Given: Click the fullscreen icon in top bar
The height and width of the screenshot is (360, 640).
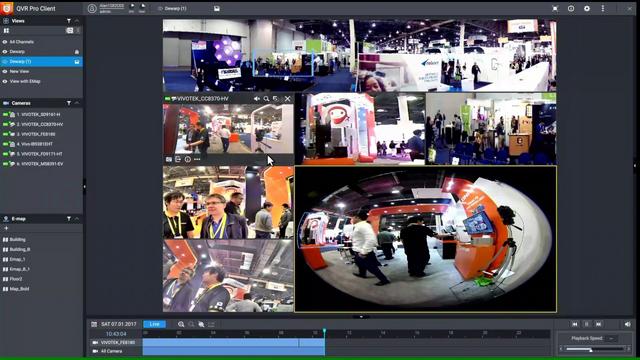Looking at the screenshot, I should pyautogui.click(x=555, y=8).
